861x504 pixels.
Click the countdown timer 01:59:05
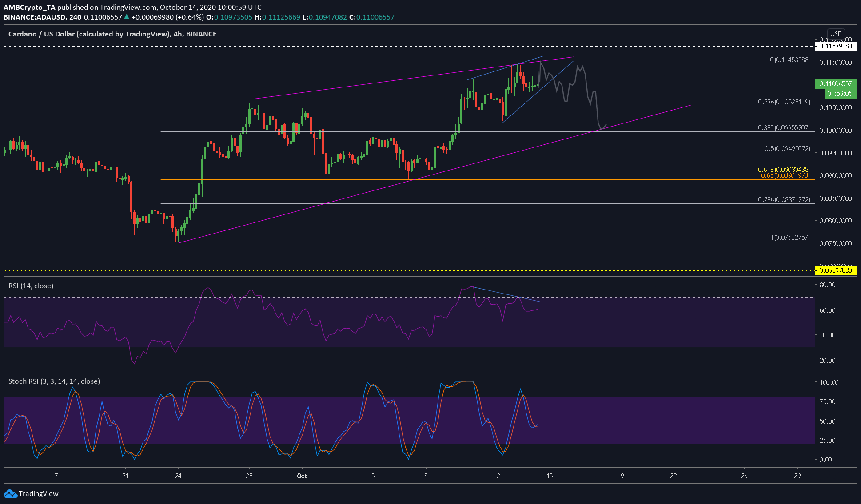840,94
